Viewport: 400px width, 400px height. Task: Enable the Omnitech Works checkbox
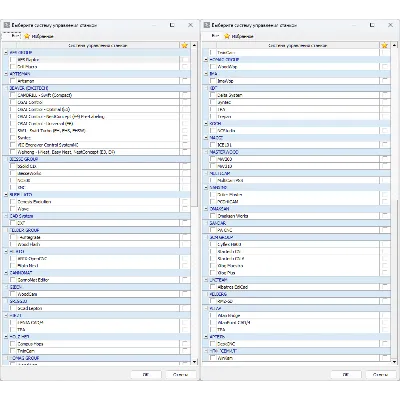pyautogui.click(x=213, y=216)
